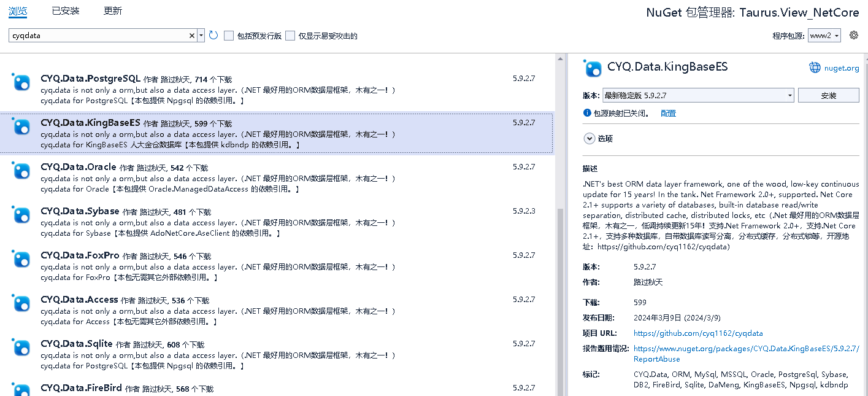Open the package source www2 dropdown
The image size is (868, 396).
click(x=824, y=36)
